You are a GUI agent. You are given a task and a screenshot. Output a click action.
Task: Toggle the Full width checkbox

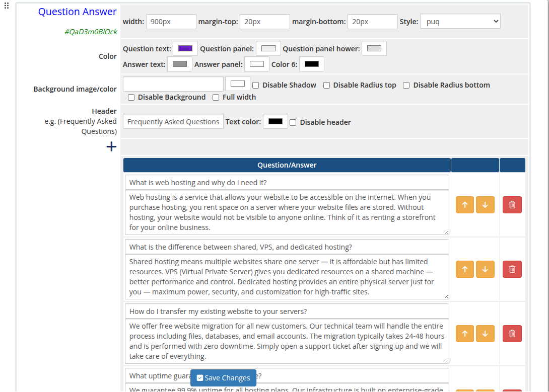(x=216, y=98)
